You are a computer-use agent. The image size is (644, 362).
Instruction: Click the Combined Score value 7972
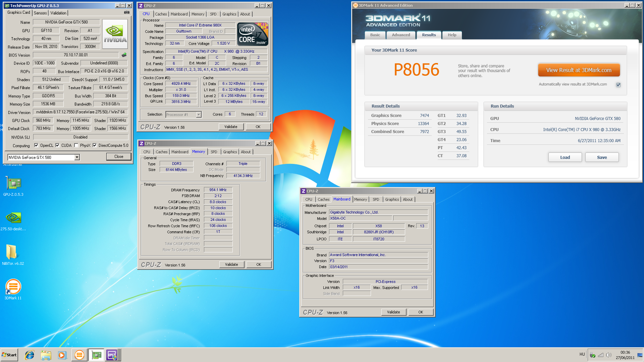point(424,132)
